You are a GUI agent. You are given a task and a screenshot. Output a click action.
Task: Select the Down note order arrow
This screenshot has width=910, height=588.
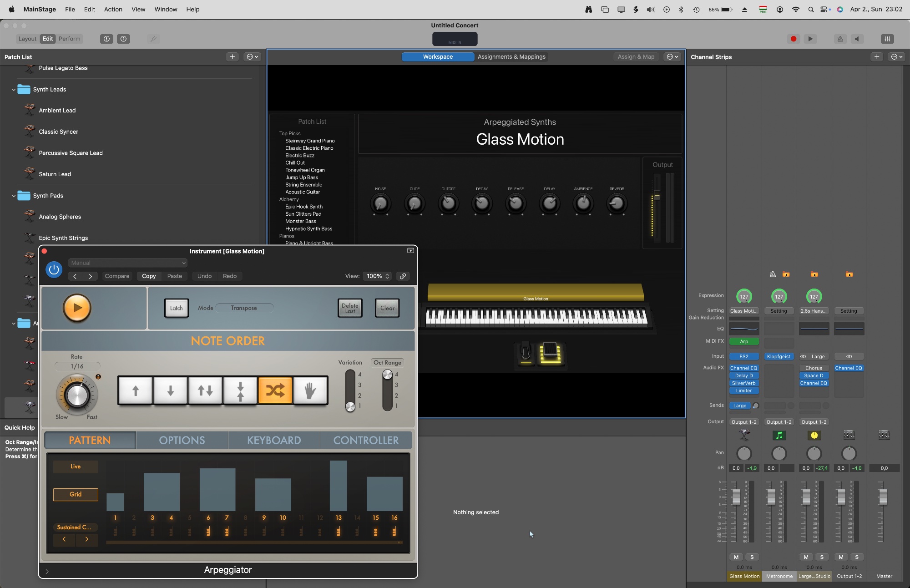pyautogui.click(x=170, y=390)
